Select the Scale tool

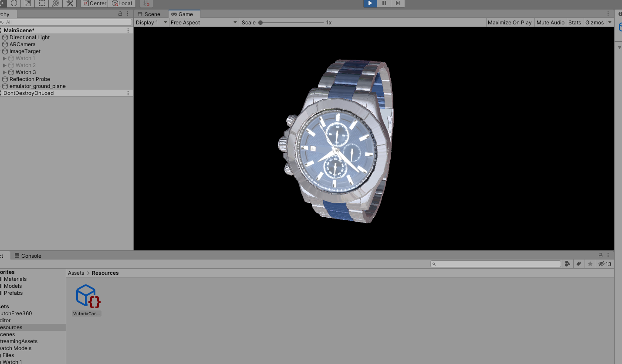pos(27,3)
